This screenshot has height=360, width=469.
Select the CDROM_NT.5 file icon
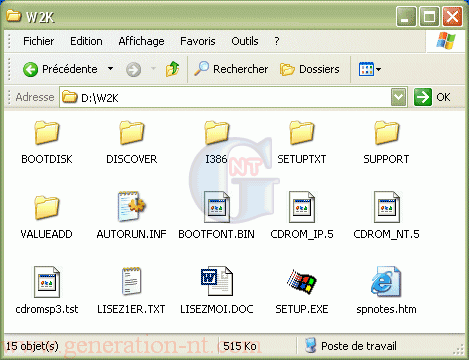point(387,207)
